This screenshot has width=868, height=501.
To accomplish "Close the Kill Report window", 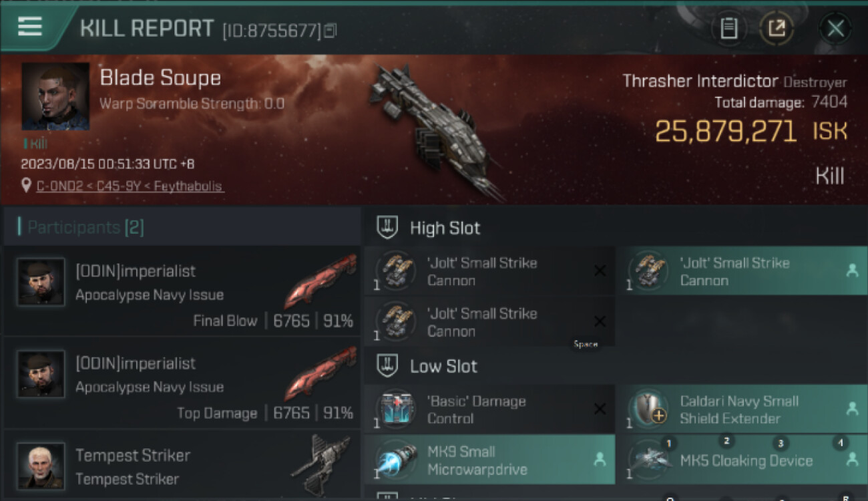I will pos(835,29).
